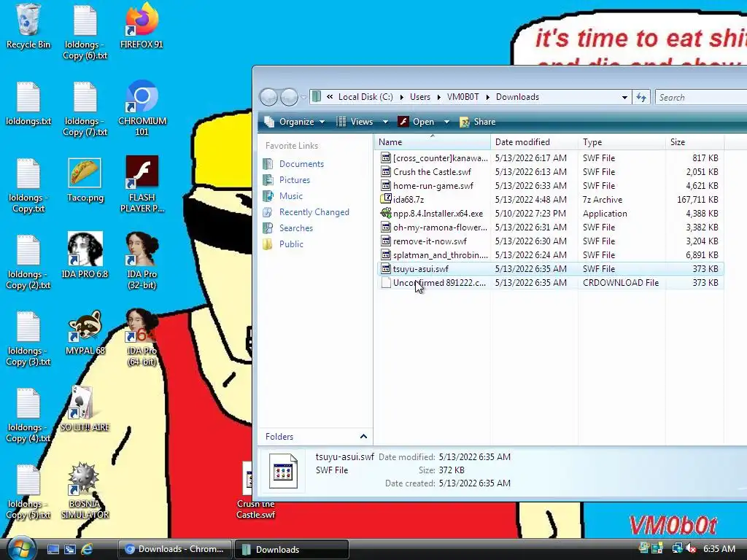747x560 pixels.
Task: Open the Recycle Bin desktop icon
Action: point(28,26)
